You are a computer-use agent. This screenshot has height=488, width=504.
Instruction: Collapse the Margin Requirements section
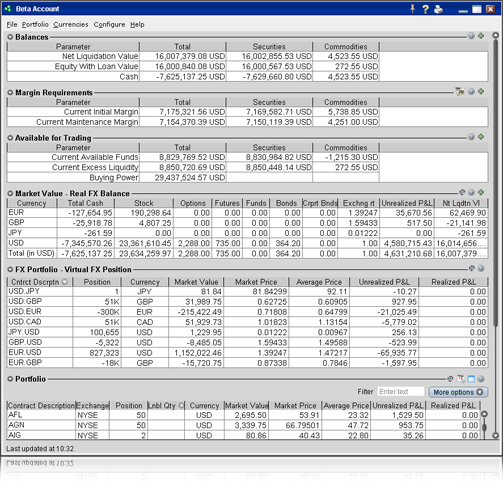10,92
